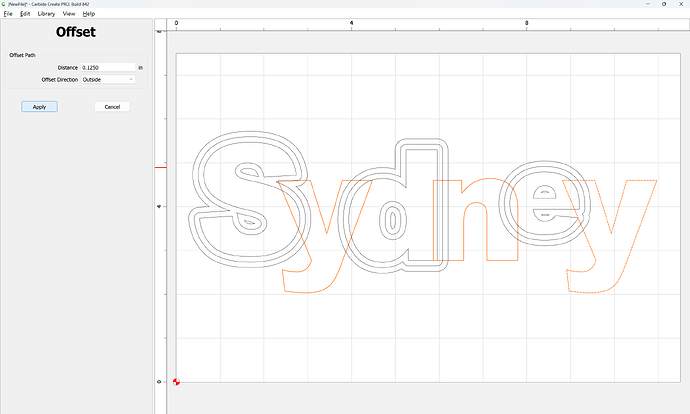Click the Carbide Create app icon in title bar
This screenshot has height=414, width=690.
coord(5,4)
